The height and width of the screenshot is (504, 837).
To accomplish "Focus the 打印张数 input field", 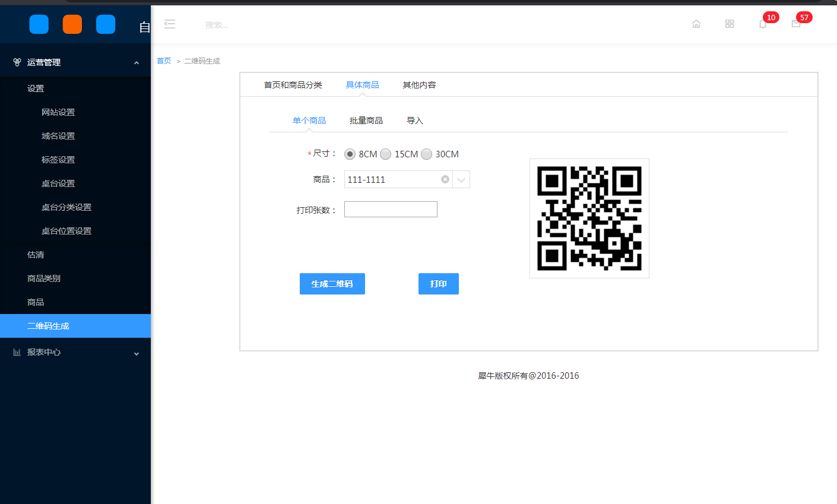I will [x=391, y=209].
